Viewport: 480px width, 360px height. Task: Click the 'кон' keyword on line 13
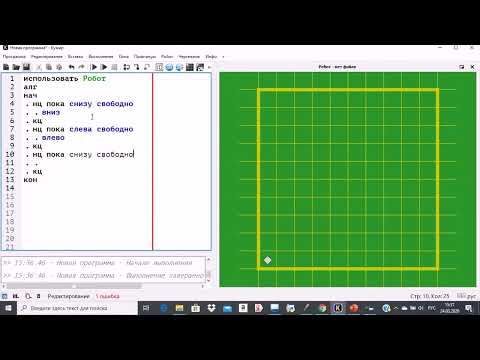[x=30, y=180]
